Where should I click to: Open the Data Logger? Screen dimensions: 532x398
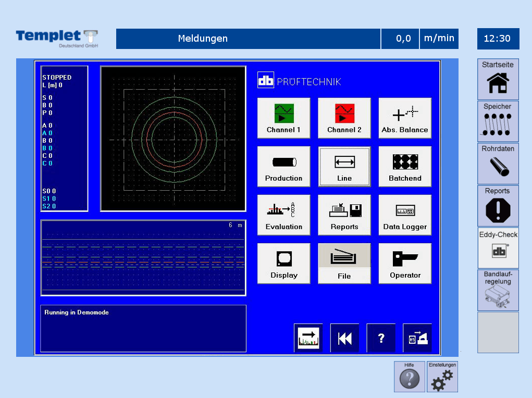coord(405,215)
